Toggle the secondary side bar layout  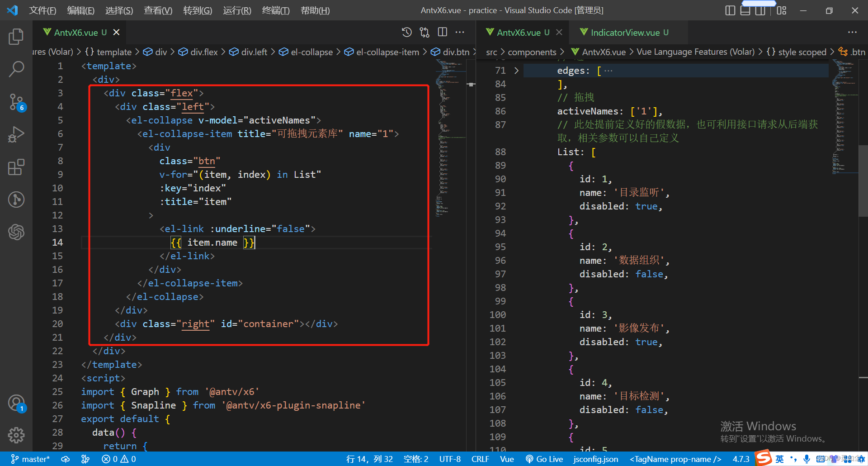pyautogui.click(x=760, y=10)
